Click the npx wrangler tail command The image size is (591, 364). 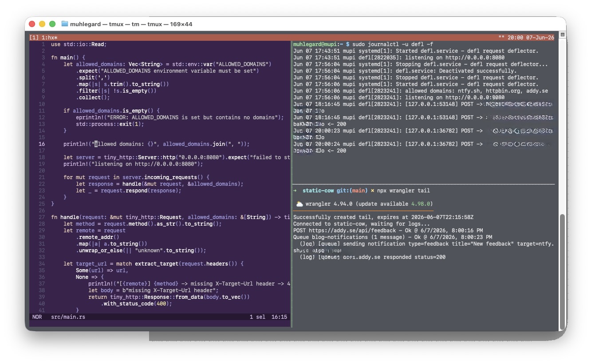pos(403,191)
